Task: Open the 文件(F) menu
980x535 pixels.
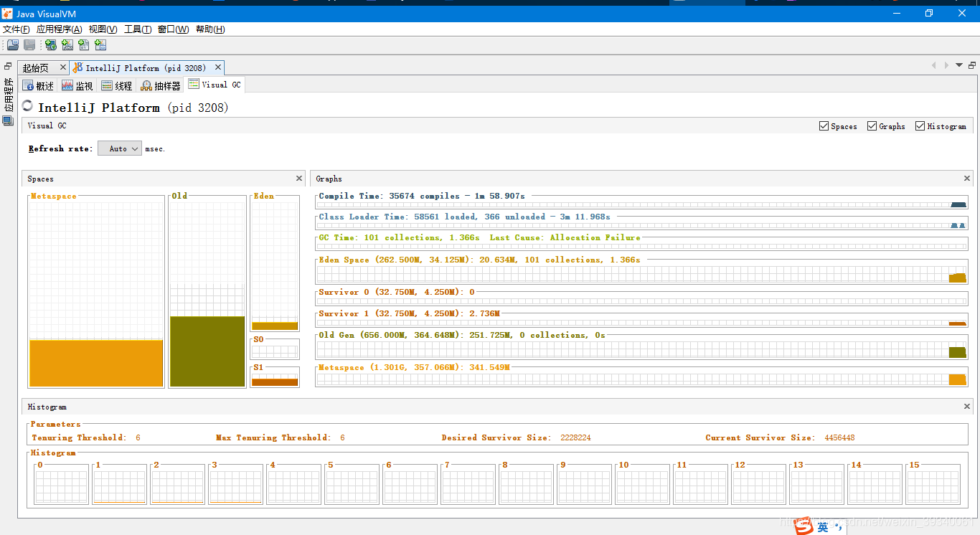Action: point(17,29)
